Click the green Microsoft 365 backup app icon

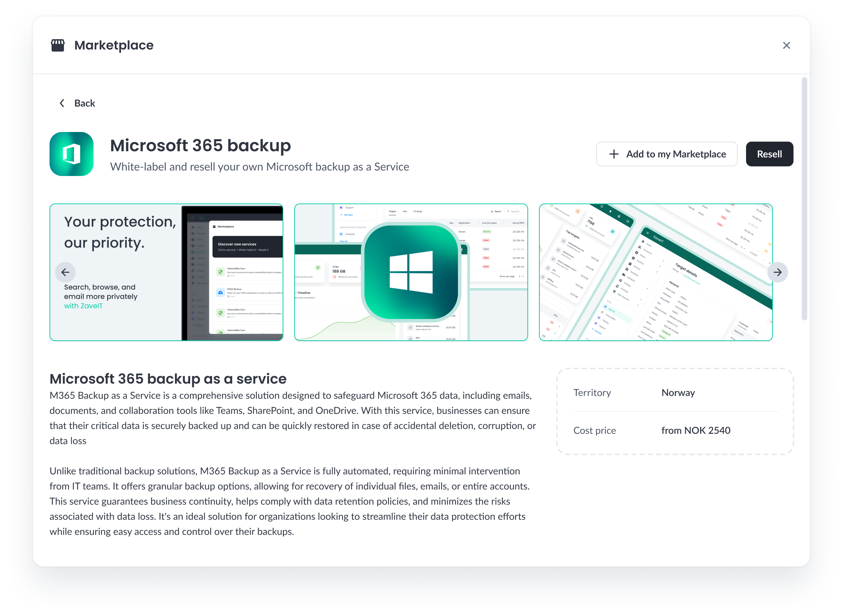click(72, 154)
